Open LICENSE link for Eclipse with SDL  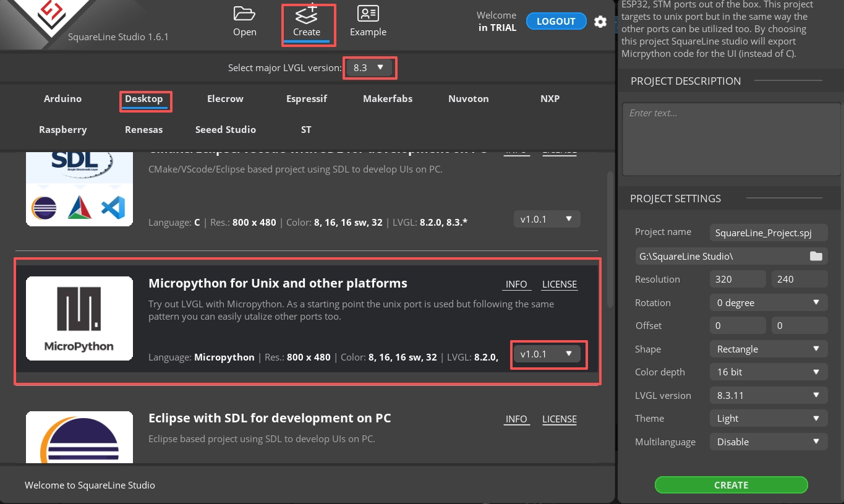[x=560, y=419]
